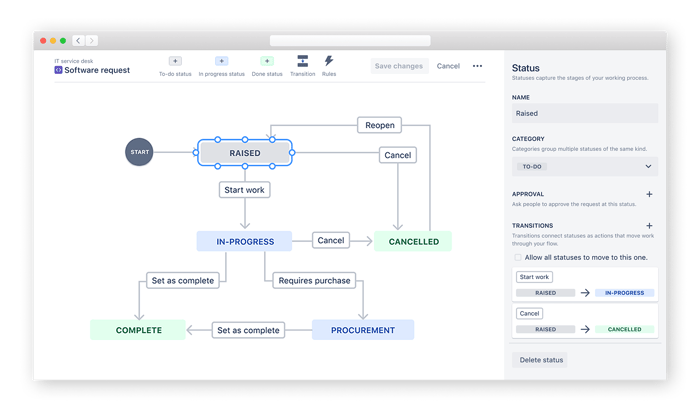This screenshot has width=700, height=411.
Task: Click the Name field containing Raised
Action: (585, 113)
